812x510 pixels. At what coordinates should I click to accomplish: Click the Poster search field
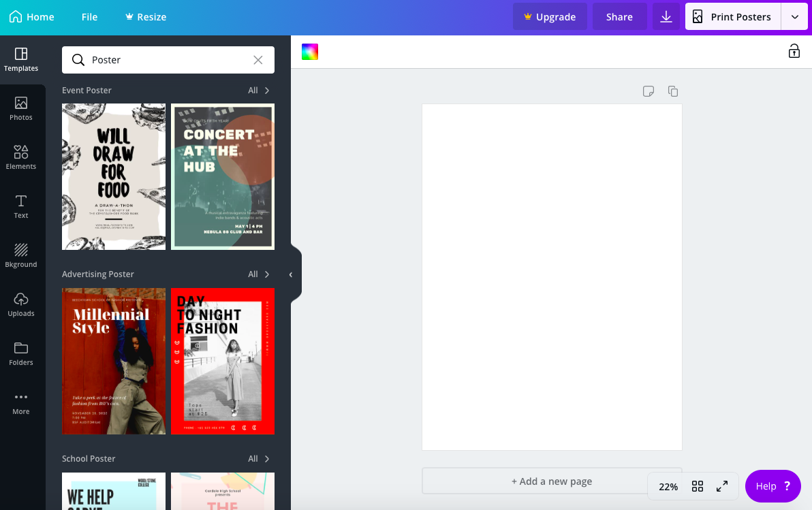168,60
